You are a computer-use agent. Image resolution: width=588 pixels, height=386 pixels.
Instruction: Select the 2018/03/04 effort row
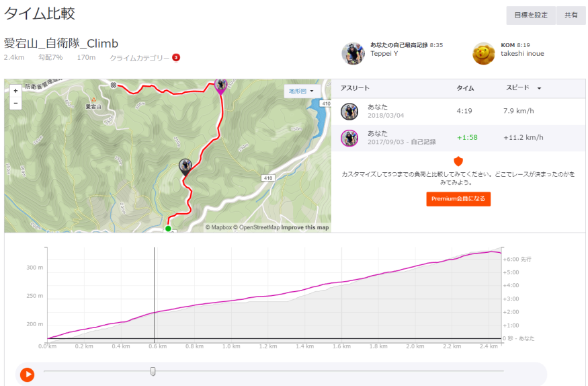pyautogui.click(x=458, y=112)
